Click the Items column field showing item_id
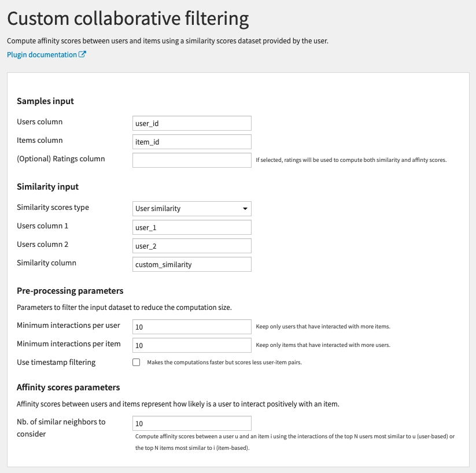The image size is (476, 473). (x=191, y=142)
